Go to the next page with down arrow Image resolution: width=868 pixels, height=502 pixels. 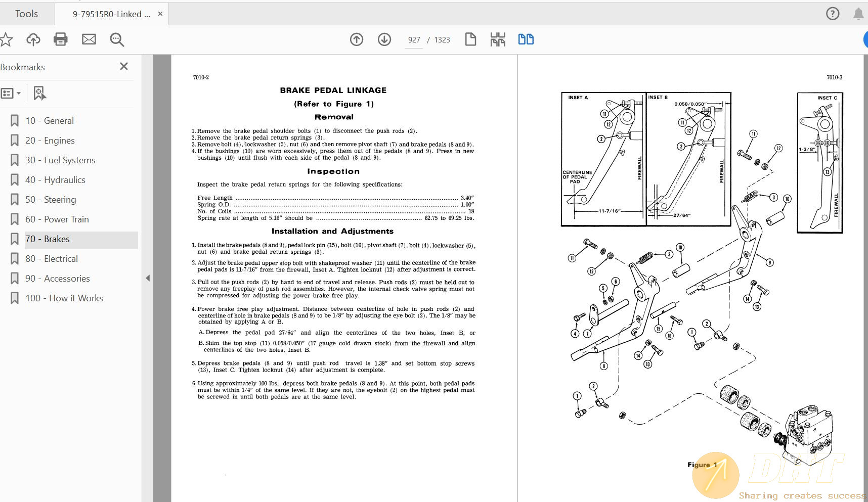[384, 39]
